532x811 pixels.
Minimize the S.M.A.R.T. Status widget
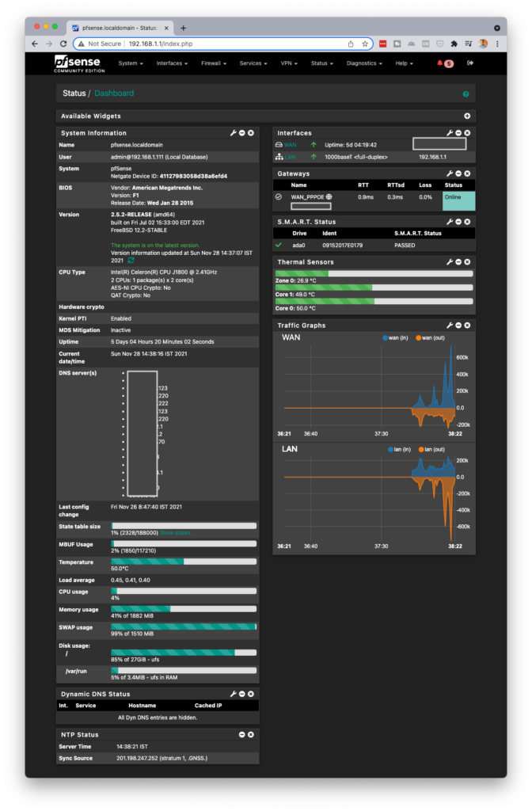(x=458, y=222)
